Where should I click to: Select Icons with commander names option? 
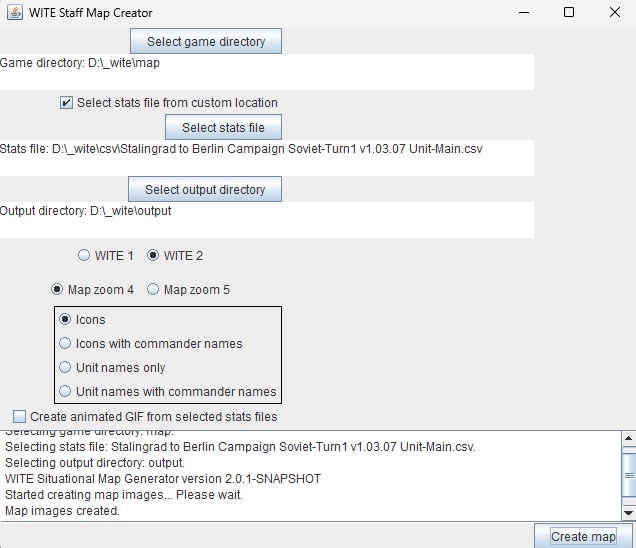66,344
